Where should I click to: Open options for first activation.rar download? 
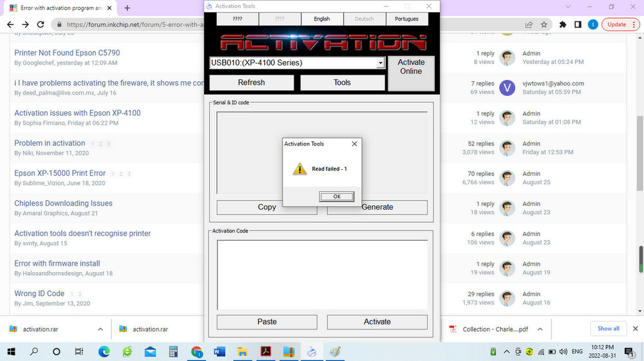coord(100,329)
